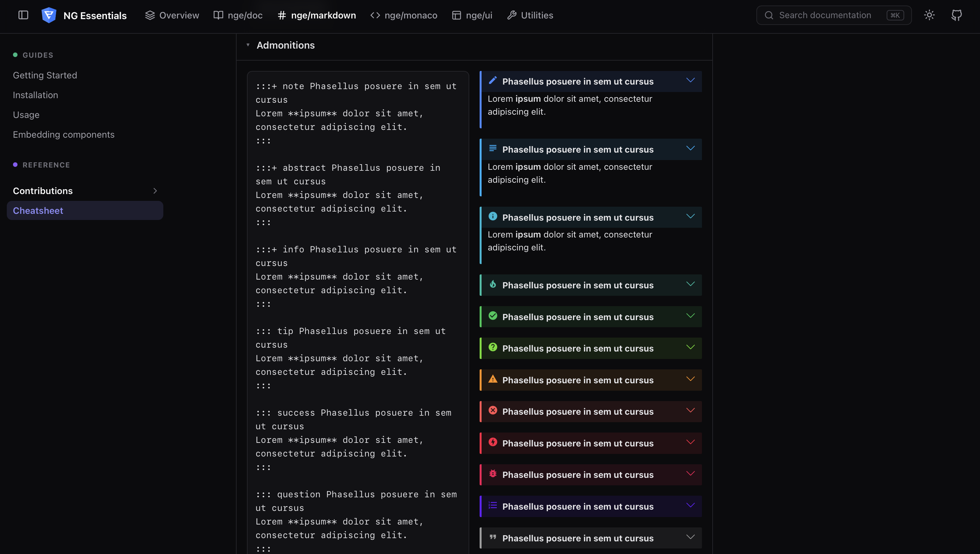The image size is (980, 554).
Task: Select the nge/markdown nav item
Action: (x=317, y=15)
